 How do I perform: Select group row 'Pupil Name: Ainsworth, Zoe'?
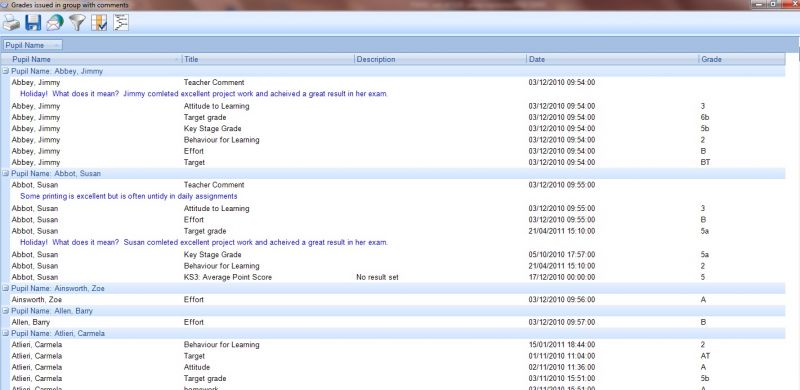[x=393, y=288]
